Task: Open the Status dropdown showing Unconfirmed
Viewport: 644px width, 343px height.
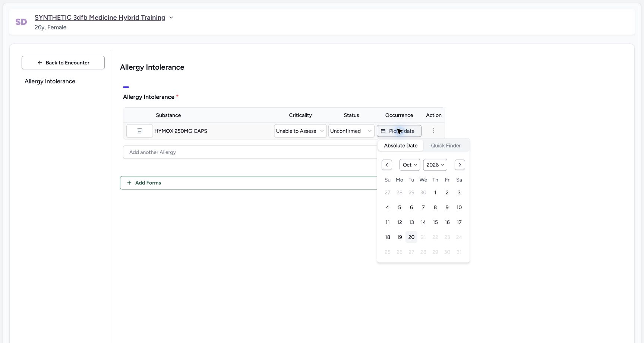Action: 351,131
